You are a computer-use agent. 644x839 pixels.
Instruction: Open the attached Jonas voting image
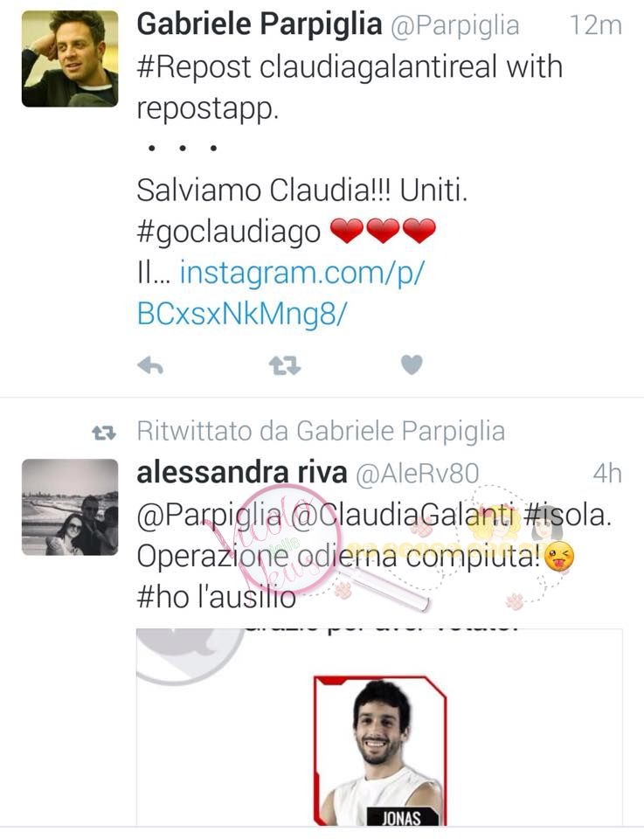pyautogui.click(x=379, y=728)
